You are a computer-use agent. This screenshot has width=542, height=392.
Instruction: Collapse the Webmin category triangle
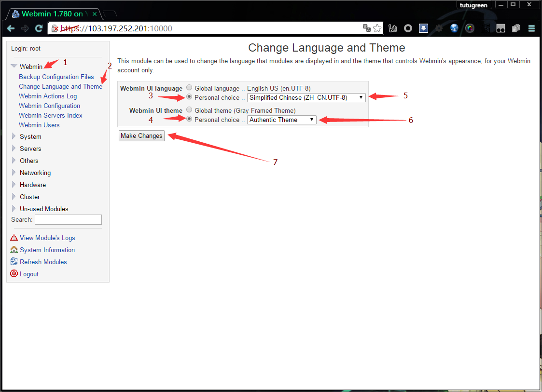(14, 66)
